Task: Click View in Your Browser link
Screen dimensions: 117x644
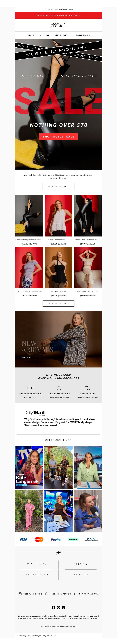Action: [66, 9]
